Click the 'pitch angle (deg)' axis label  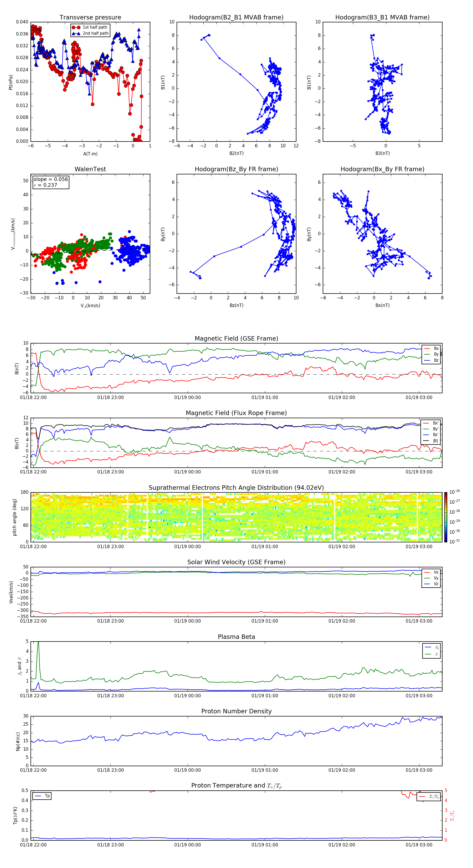[x=14, y=517]
